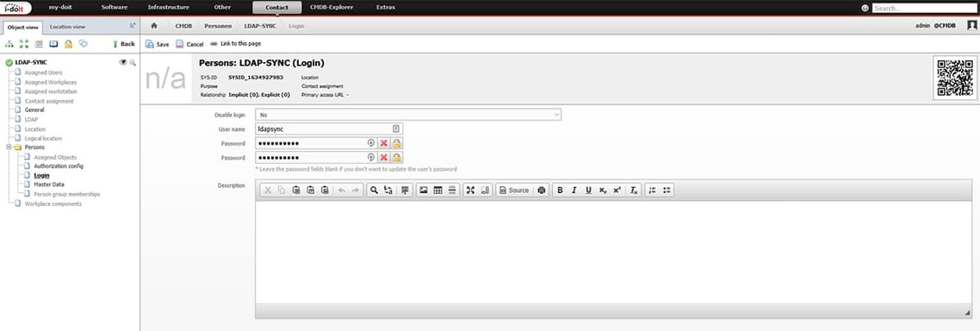Open Personen breadcrumb link
This screenshot has width=980, height=331.
(218, 26)
